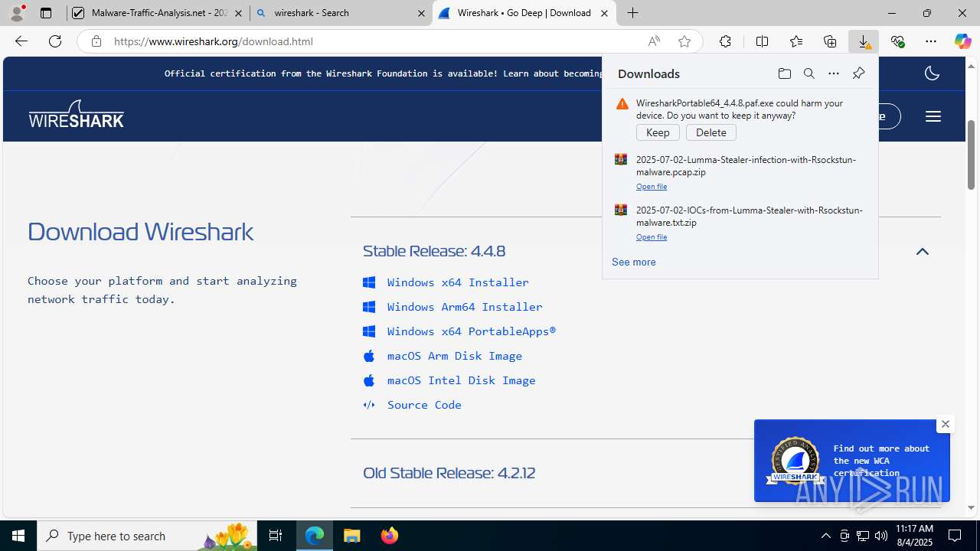980x551 pixels.
Task: Open Edge Settings and more menu
Action: tap(931, 41)
